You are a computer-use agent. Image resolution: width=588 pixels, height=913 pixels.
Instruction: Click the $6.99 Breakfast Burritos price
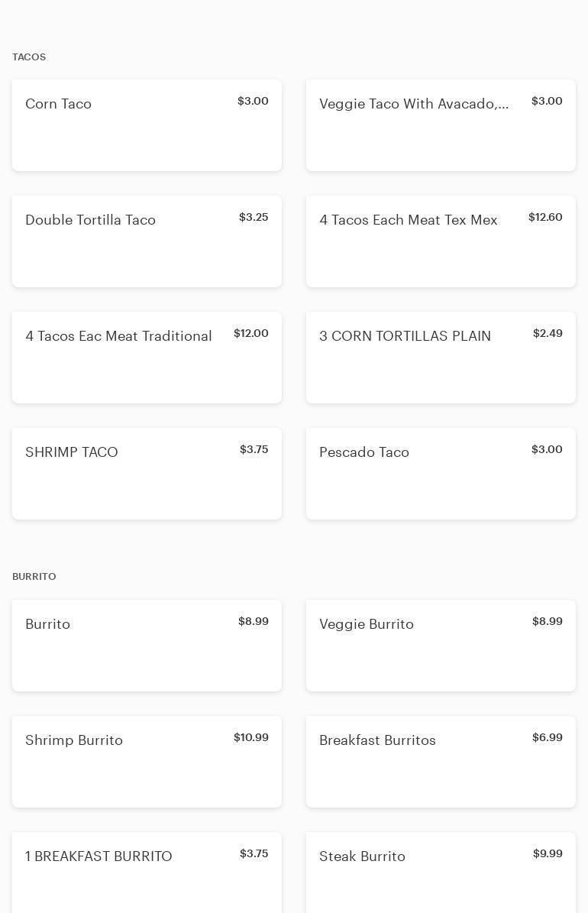[547, 738]
